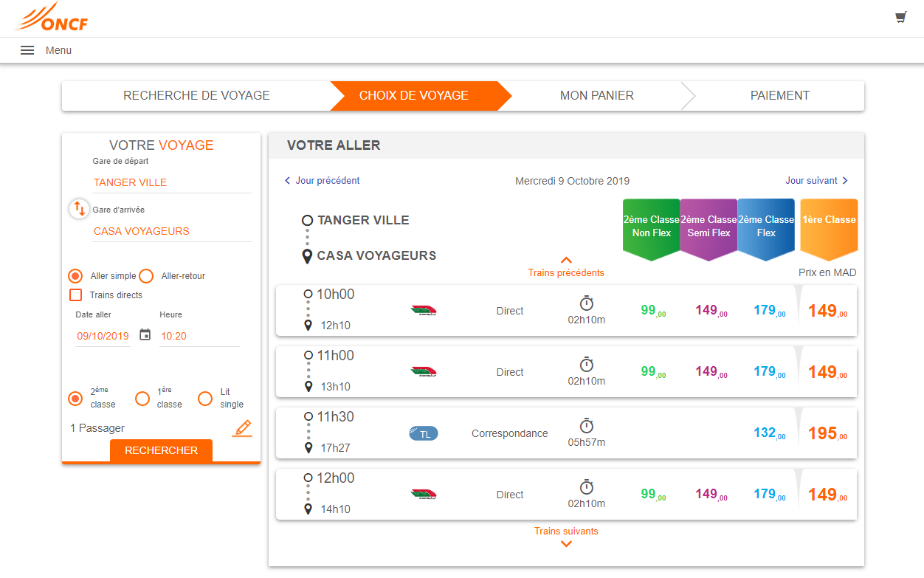Select the 1ère classe radio button

click(x=142, y=399)
